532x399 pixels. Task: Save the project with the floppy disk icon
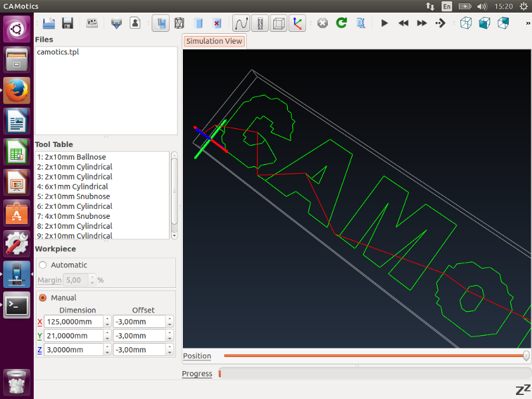pyautogui.click(x=68, y=23)
